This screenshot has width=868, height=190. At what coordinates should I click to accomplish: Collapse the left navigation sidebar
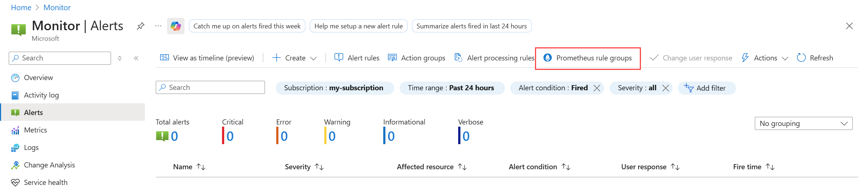(136, 58)
